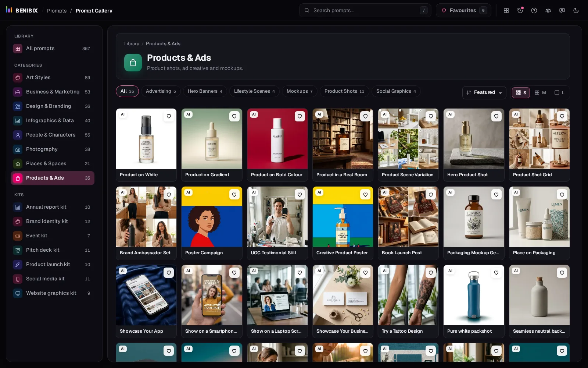Viewport: 588px width, 368px height.
Task: Open the apps grid icon in header
Action: (x=506, y=11)
